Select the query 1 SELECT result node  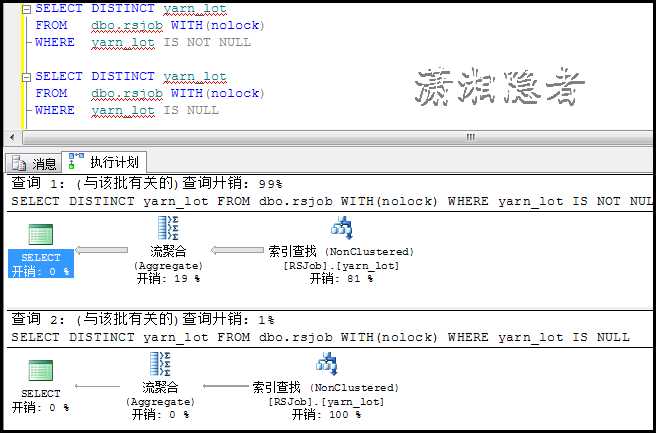(x=41, y=251)
